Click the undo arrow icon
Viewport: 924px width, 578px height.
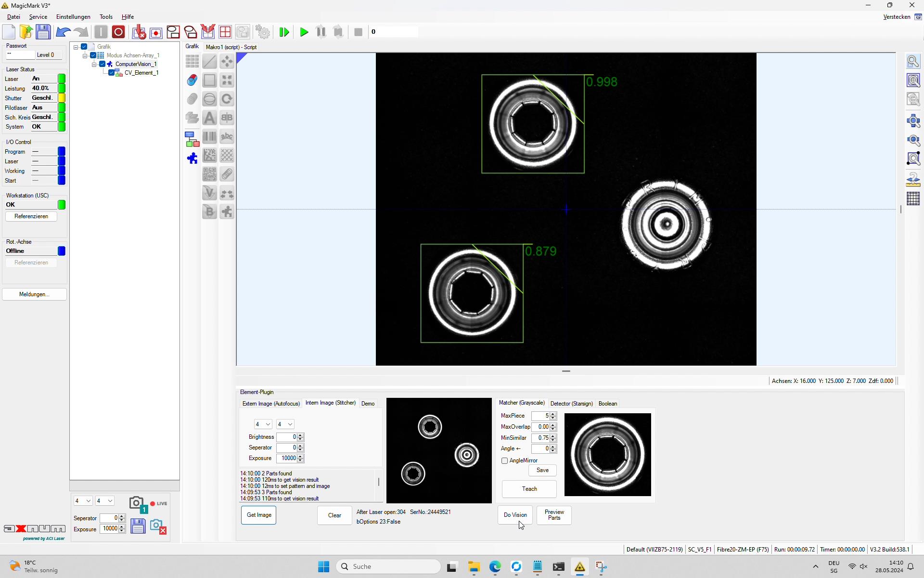click(63, 32)
